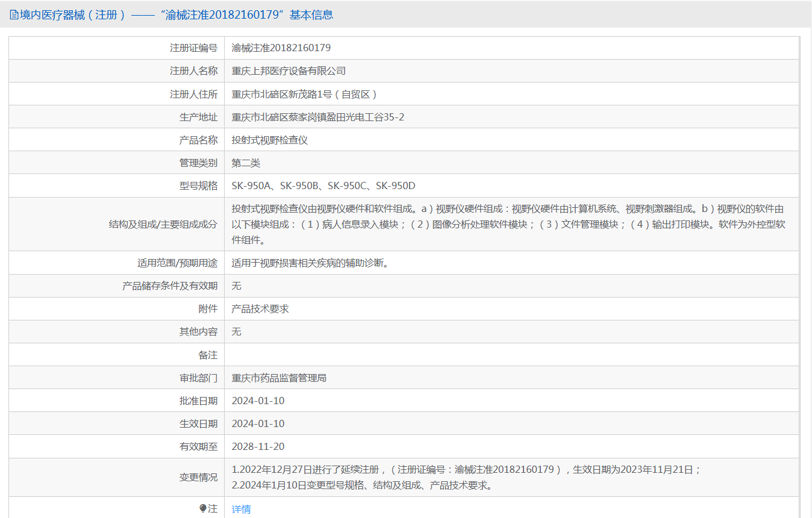Screen dimensions: 812x518
Task: Click the document icon before 境内医疗器械 title
Action: coord(14,15)
